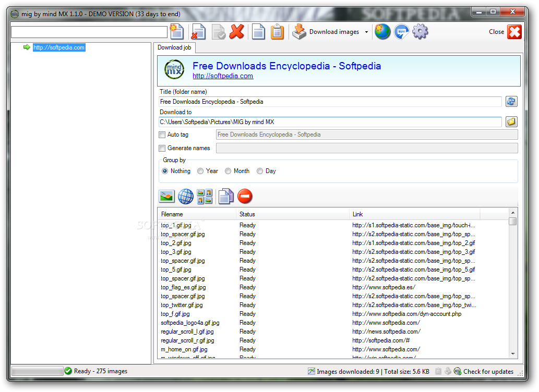Enable the Auto tag checkbox
539x392 pixels.
click(x=162, y=134)
